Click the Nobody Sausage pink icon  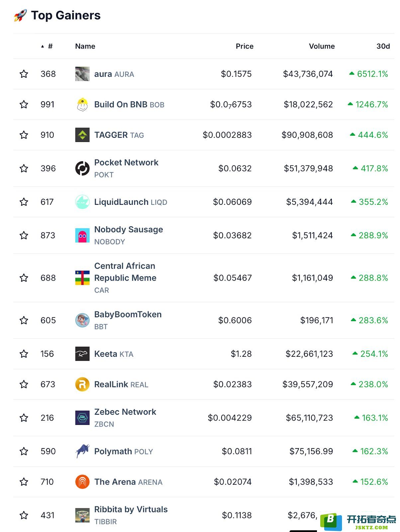tap(82, 235)
